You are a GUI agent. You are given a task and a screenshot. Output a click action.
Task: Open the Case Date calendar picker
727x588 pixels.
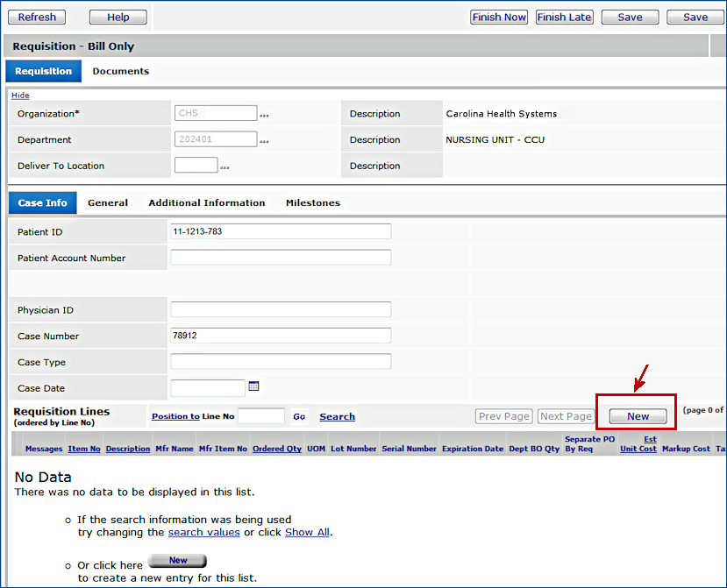253,386
